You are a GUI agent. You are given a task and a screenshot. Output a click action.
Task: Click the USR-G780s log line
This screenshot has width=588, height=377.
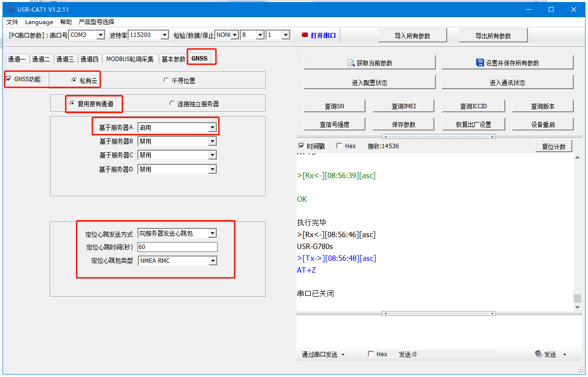click(315, 246)
